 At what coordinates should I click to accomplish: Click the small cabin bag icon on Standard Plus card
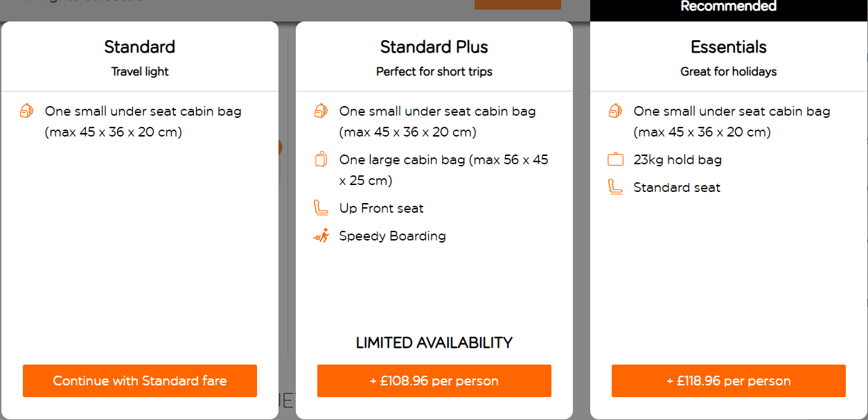pyautogui.click(x=321, y=111)
